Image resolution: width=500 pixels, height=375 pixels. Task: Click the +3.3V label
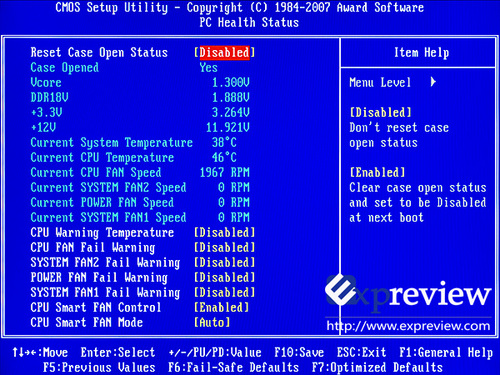(46, 113)
